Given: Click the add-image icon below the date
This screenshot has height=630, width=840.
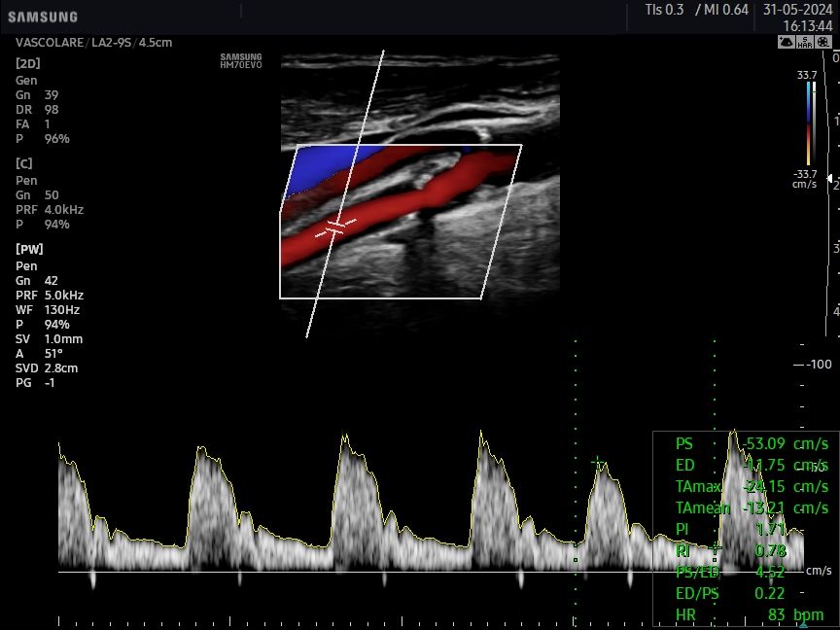Looking at the screenshot, I should coord(787,42).
